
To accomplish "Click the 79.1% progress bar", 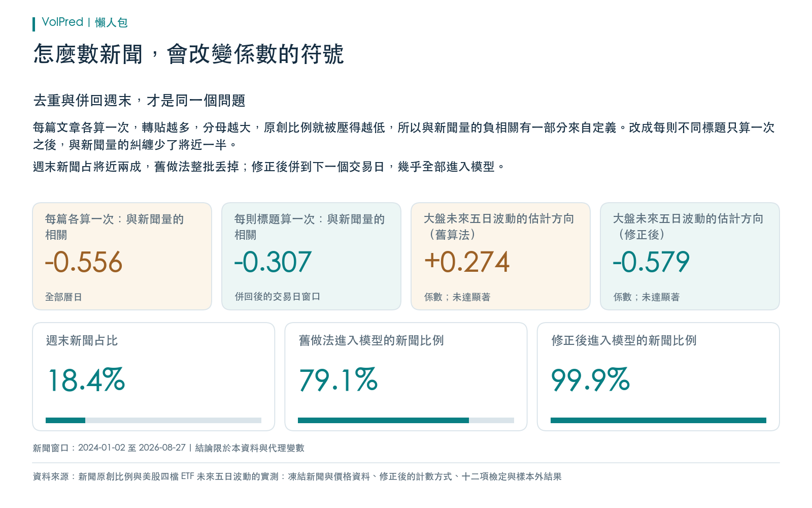I will click(x=406, y=420).
